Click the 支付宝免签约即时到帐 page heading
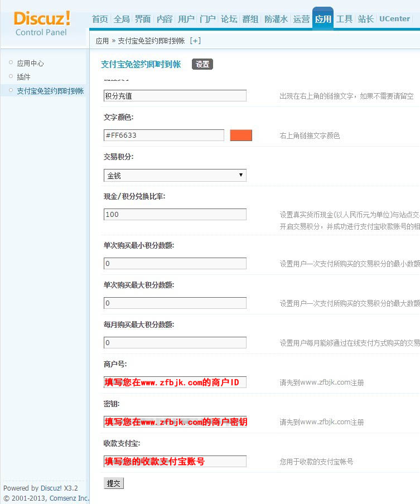The height and width of the screenshot is (504, 420). click(141, 64)
